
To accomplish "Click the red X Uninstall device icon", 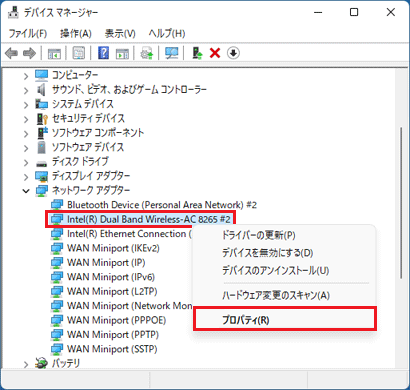I will click(215, 53).
